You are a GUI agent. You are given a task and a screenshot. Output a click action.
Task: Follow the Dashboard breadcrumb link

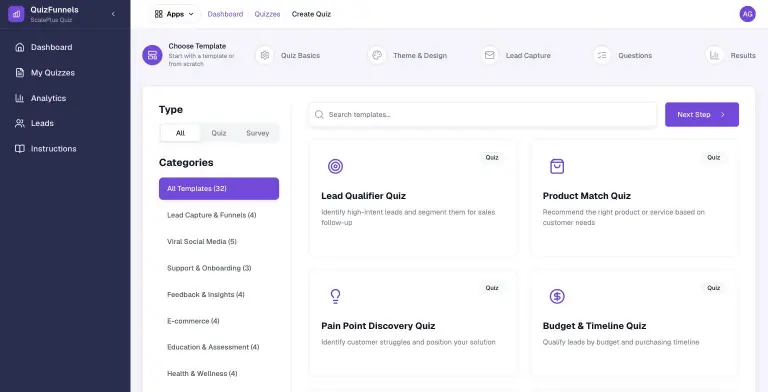click(x=225, y=14)
